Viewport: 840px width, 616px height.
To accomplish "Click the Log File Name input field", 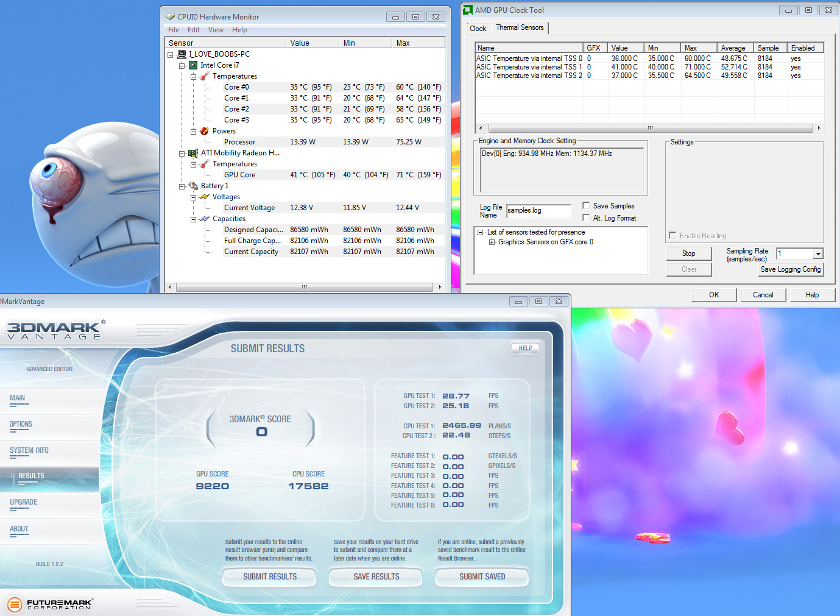I will [538, 211].
